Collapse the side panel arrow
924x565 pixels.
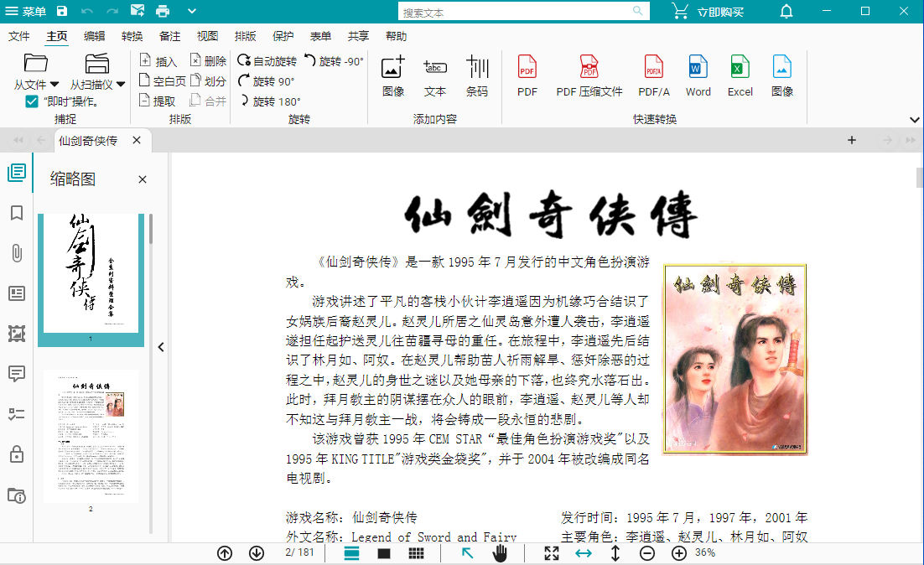(161, 347)
